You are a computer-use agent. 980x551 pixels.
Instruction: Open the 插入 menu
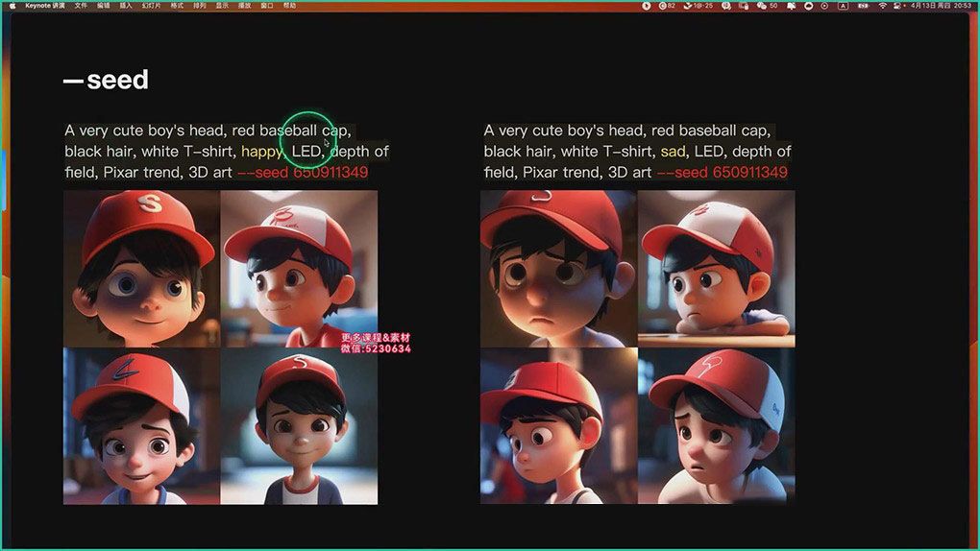click(x=126, y=5)
